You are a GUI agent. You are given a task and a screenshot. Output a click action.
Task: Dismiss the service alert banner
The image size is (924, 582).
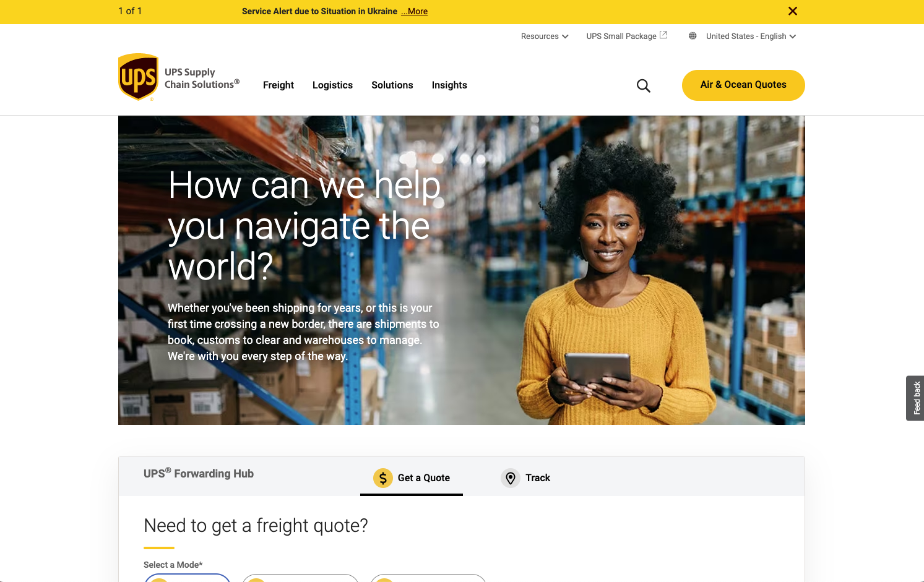point(793,11)
